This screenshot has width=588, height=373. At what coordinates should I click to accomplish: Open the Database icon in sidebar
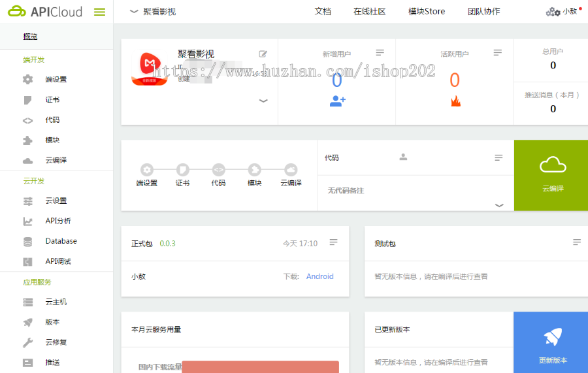[x=27, y=242]
